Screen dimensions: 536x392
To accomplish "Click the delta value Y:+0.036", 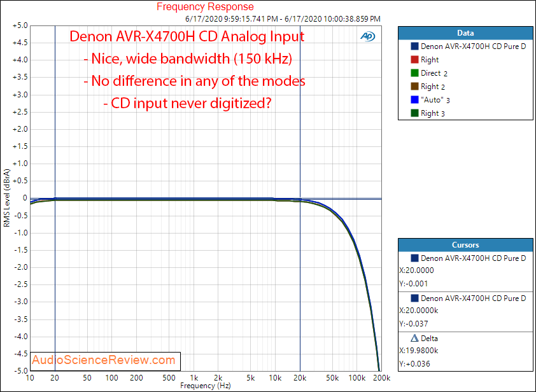I will click(x=414, y=364).
